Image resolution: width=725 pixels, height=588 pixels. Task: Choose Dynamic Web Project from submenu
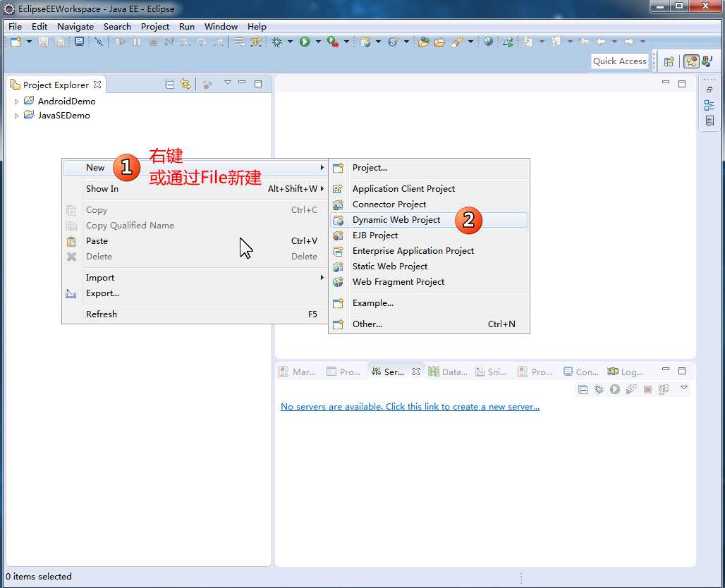pos(429,219)
